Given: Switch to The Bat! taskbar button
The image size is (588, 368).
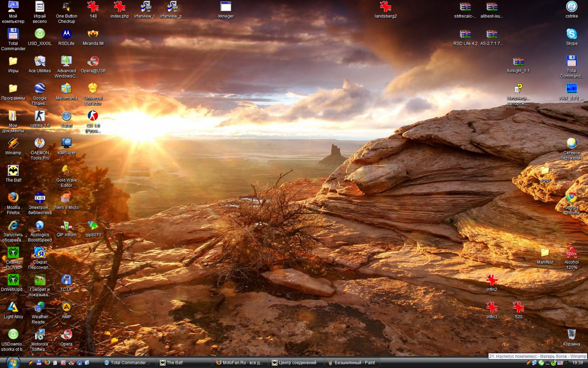Looking at the screenshot, I should [184, 362].
